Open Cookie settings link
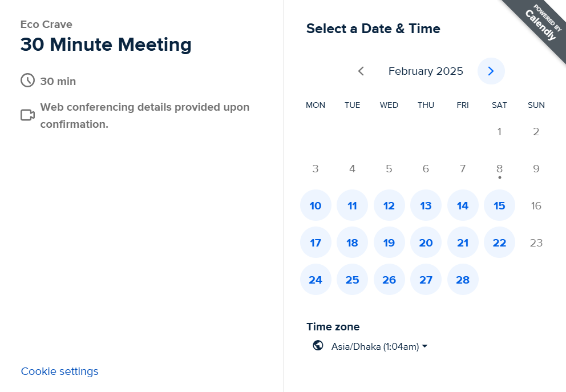 (x=59, y=371)
